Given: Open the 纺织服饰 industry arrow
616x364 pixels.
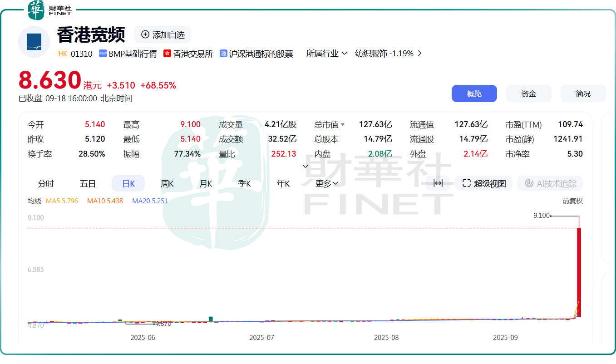Looking at the screenshot, I should tap(419, 54).
